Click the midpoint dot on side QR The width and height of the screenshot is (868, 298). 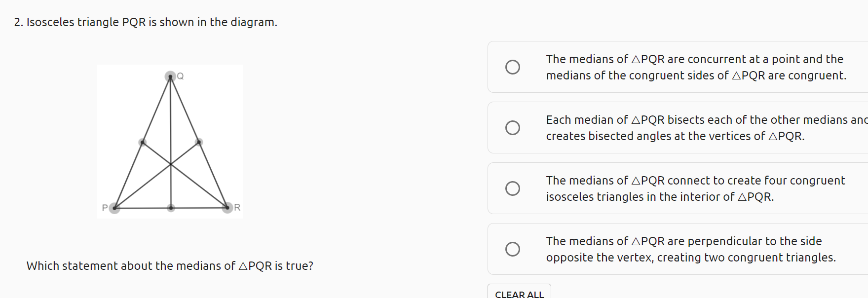click(x=199, y=142)
